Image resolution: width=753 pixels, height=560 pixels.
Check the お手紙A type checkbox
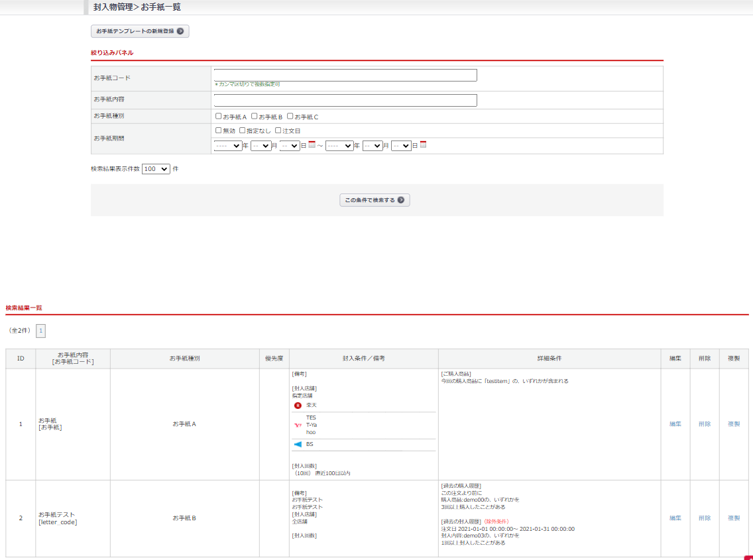tap(219, 116)
